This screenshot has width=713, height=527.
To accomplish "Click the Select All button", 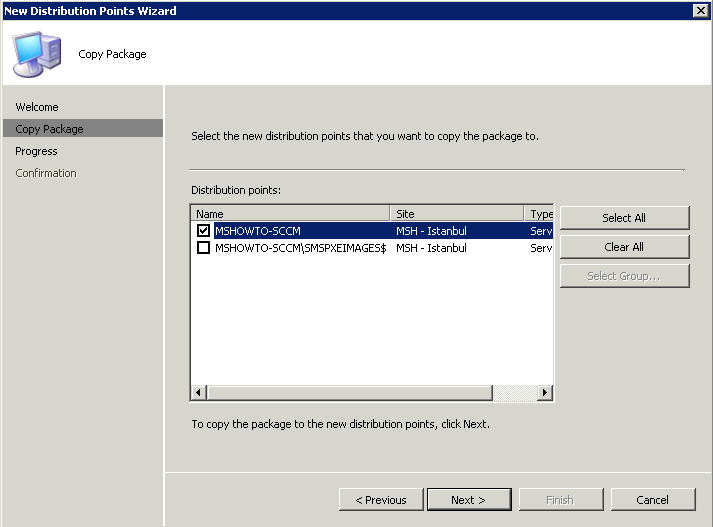I will (624, 218).
